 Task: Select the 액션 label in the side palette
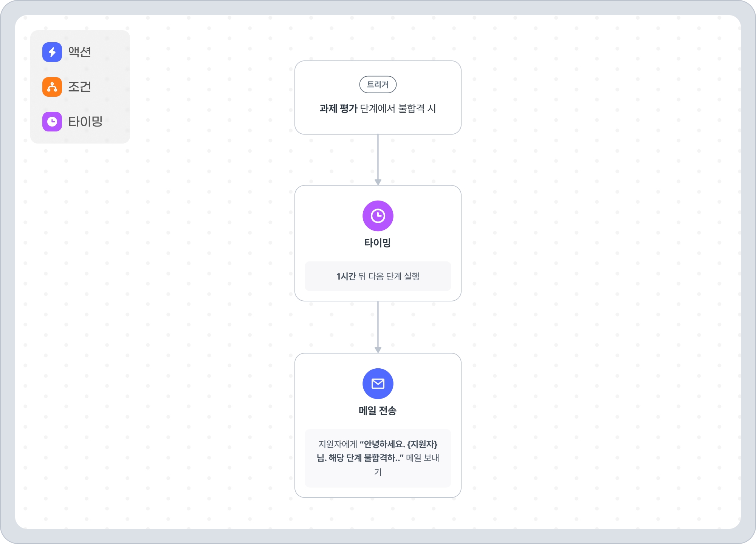tap(80, 52)
